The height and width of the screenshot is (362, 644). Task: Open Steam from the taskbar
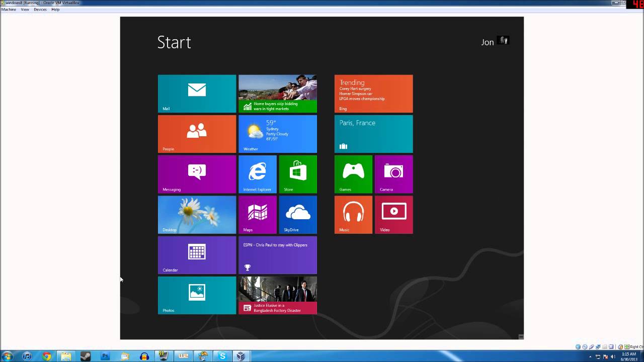pyautogui.click(x=86, y=356)
